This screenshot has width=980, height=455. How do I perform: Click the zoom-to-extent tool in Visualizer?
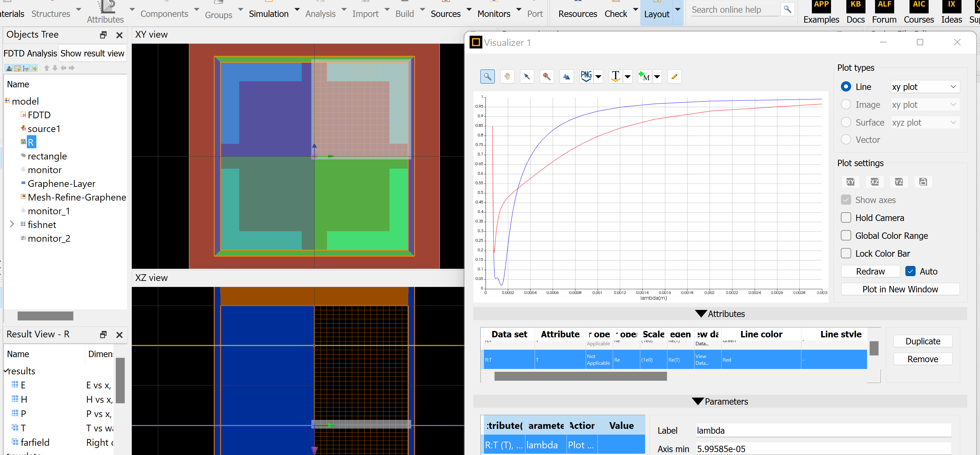pyautogui.click(x=547, y=77)
